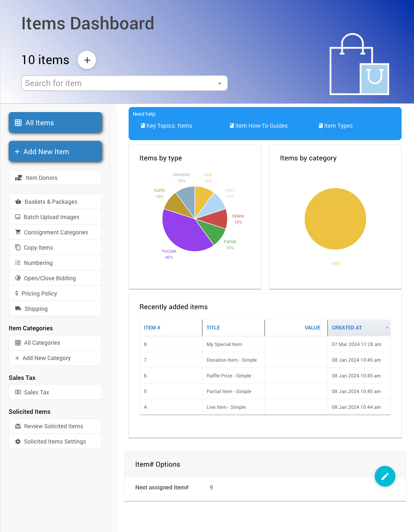Click the plus icon beside 10 items
Image resolution: width=414 pixels, height=532 pixels.
coord(87,60)
